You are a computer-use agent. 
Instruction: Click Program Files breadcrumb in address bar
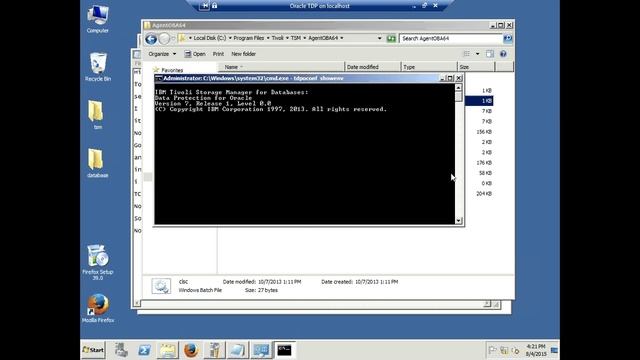[249, 38]
